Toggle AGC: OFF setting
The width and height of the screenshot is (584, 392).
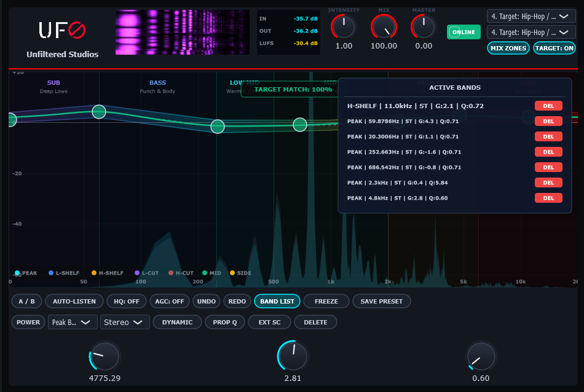(170, 301)
